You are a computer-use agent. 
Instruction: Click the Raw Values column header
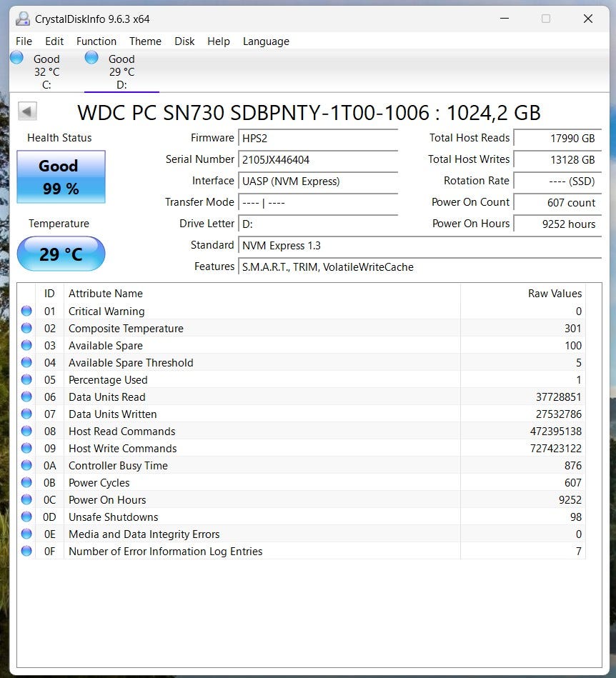click(x=555, y=294)
